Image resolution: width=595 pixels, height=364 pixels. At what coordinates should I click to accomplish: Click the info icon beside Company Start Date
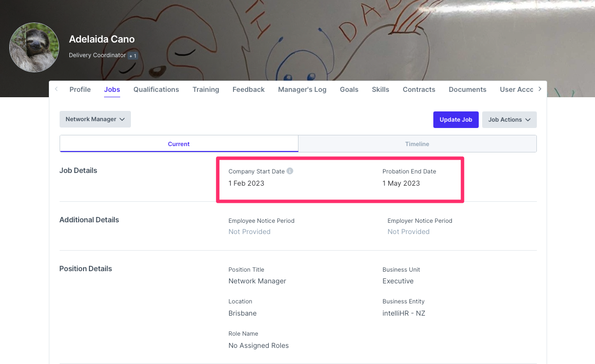click(290, 171)
